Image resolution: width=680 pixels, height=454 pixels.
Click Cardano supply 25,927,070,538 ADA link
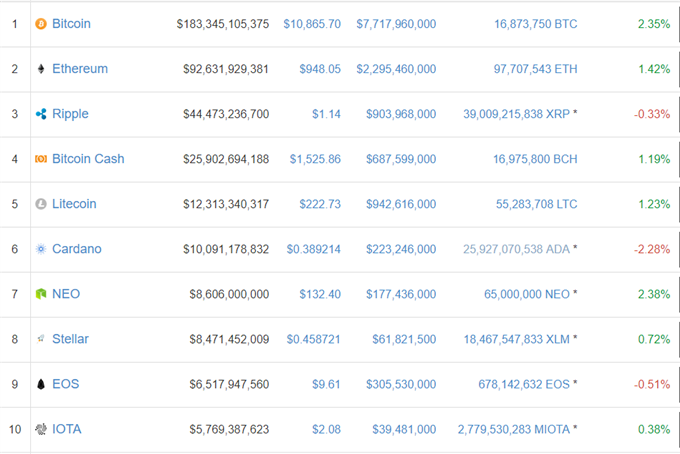pos(517,249)
